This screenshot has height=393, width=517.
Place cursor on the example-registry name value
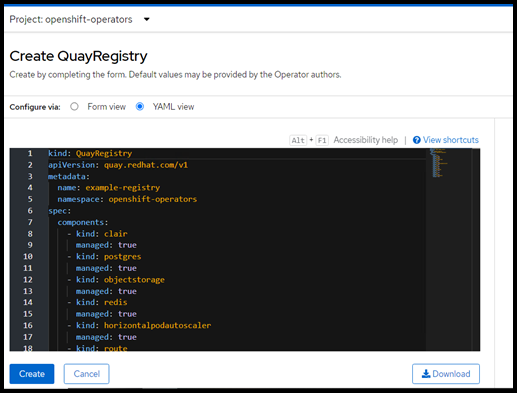tap(123, 188)
